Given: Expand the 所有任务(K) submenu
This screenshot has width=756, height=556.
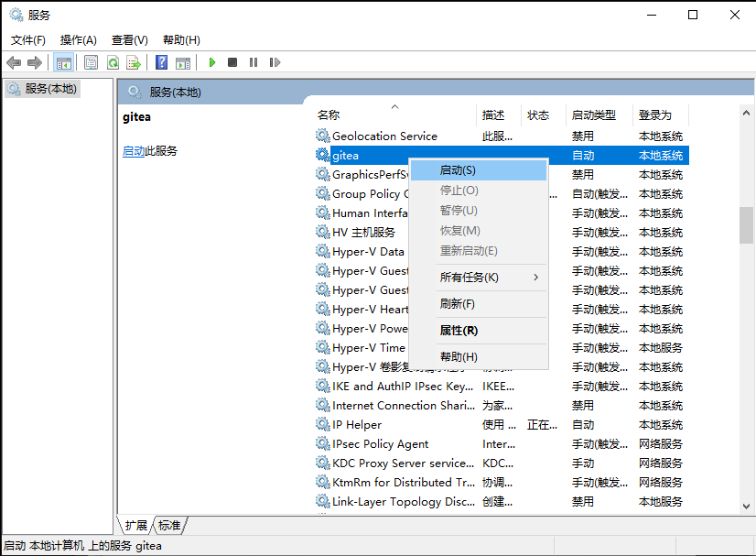Looking at the screenshot, I should coord(479,278).
